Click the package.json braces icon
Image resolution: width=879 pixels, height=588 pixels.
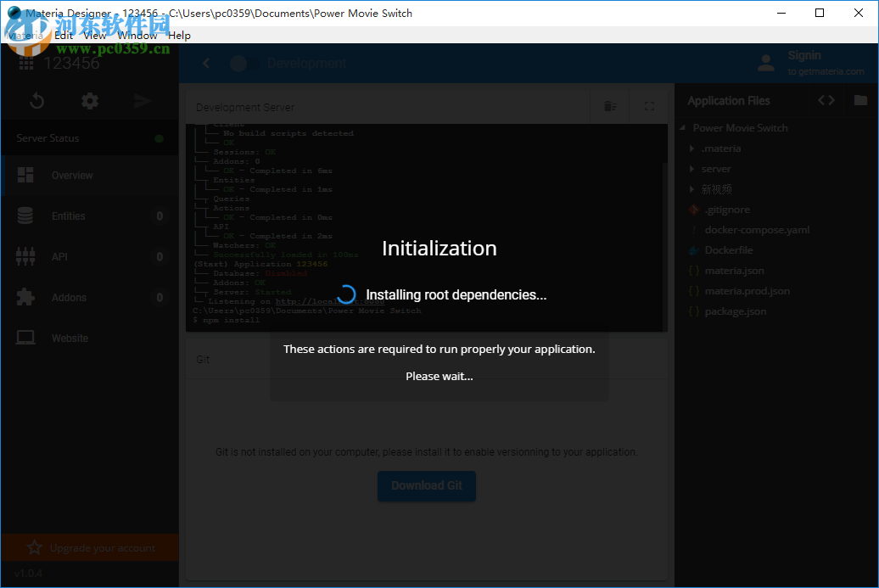coord(694,311)
